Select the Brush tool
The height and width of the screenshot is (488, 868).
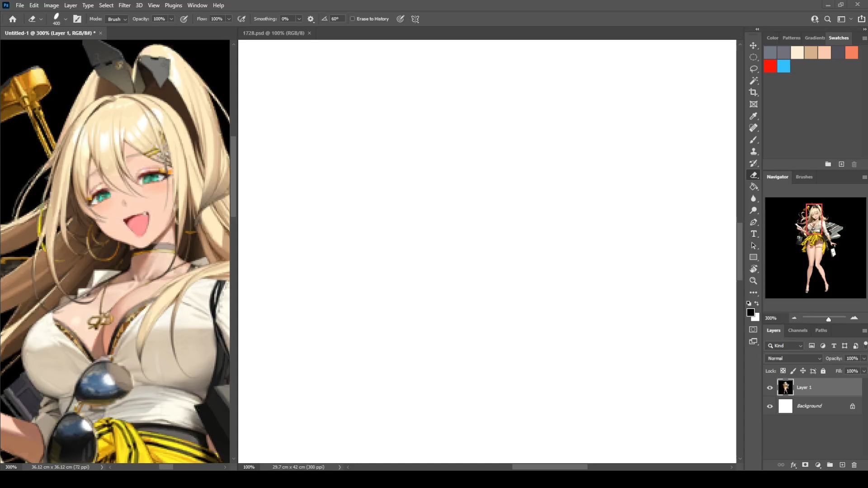753,140
